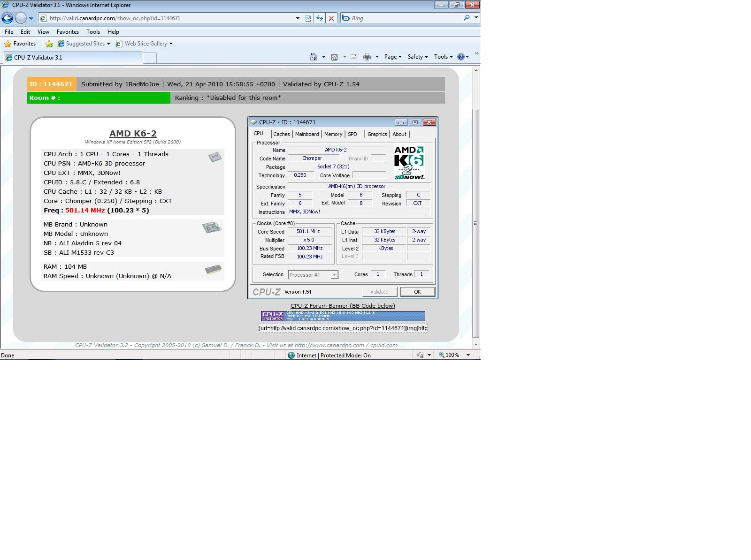
Task: Open the File menu
Action: [9, 32]
